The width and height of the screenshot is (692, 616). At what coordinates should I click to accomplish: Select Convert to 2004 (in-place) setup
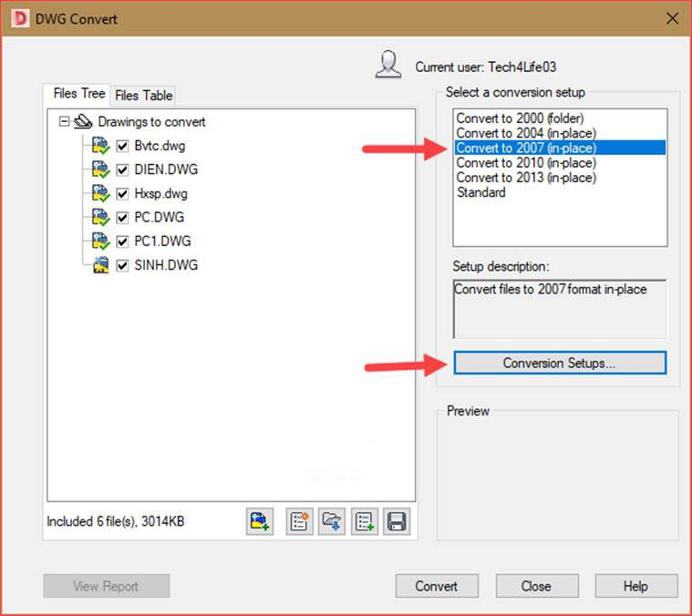[560, 133]
